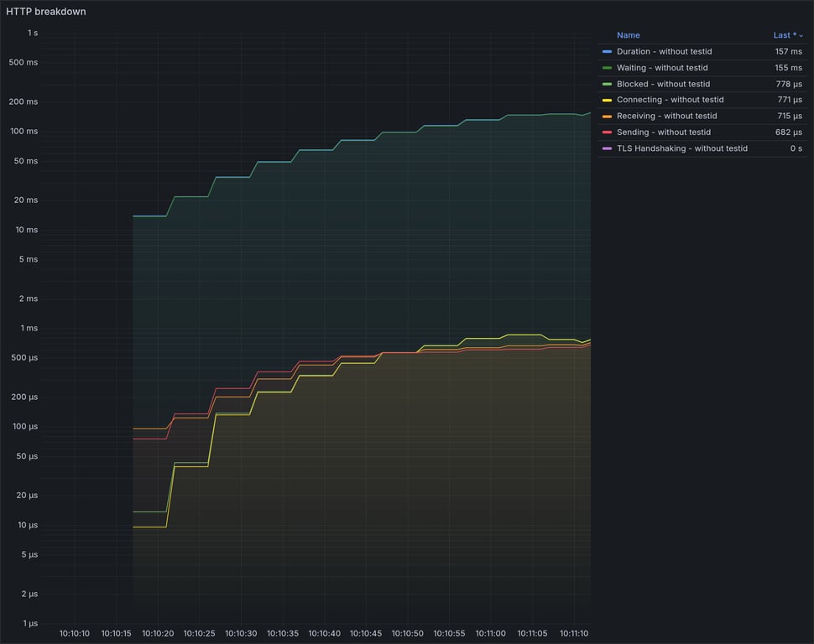Viewport: 814px width, 644px height.
Task: Click the 10:11:10 time axis label
Action: point(574,633)
